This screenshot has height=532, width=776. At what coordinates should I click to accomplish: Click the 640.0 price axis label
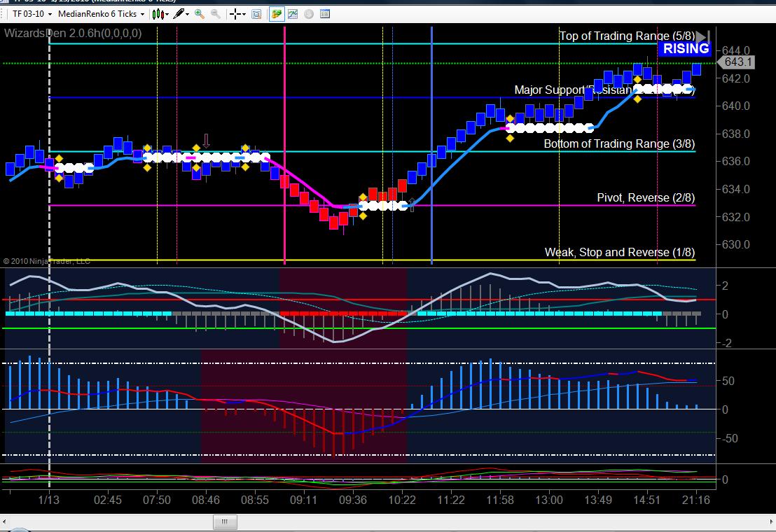[x=736, y=106]
